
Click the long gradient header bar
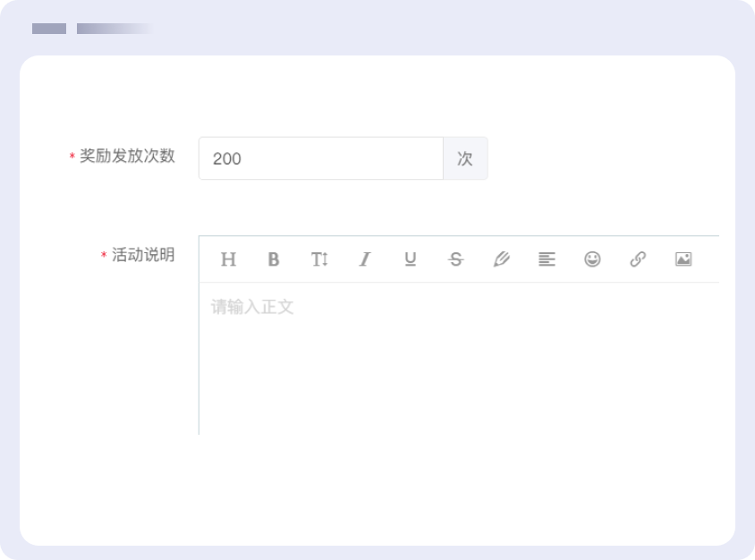pyautogui.click(x=115, y=29)
